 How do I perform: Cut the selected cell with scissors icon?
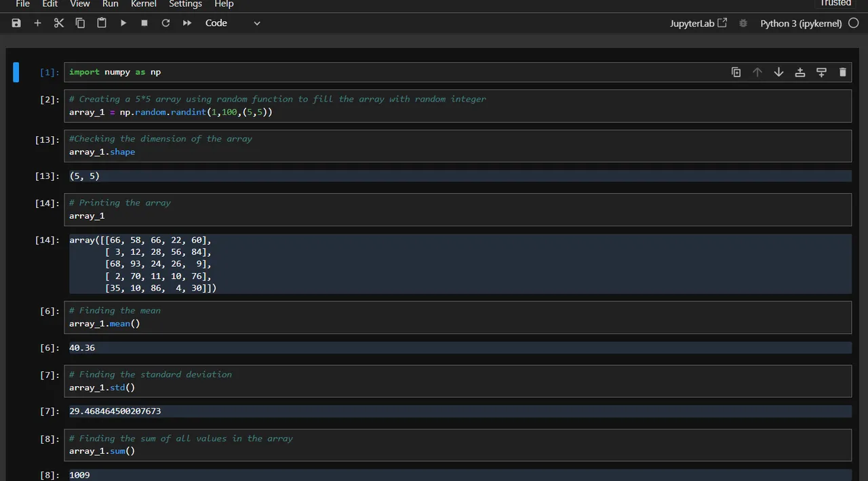click(x=59, y=23)
